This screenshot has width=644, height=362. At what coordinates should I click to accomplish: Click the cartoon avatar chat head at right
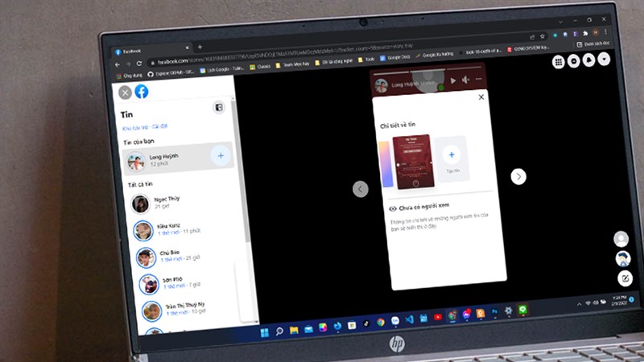coord(623,258)
